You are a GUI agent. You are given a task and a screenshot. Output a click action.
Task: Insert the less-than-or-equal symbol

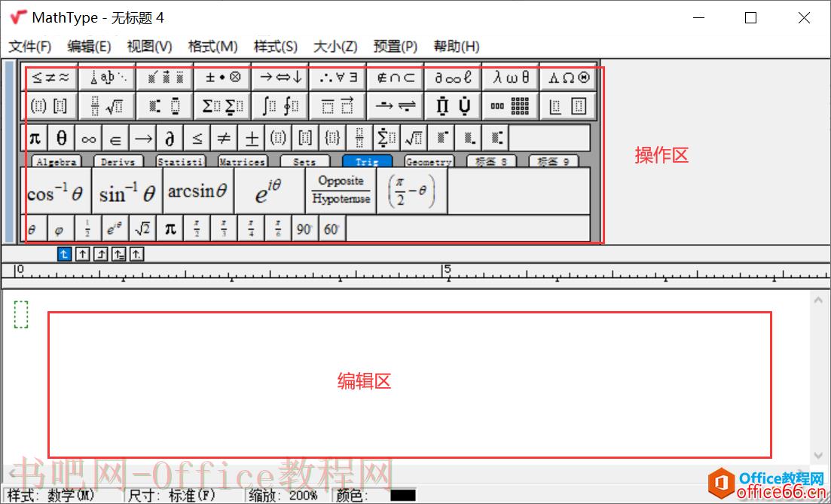tap(197, 139)
